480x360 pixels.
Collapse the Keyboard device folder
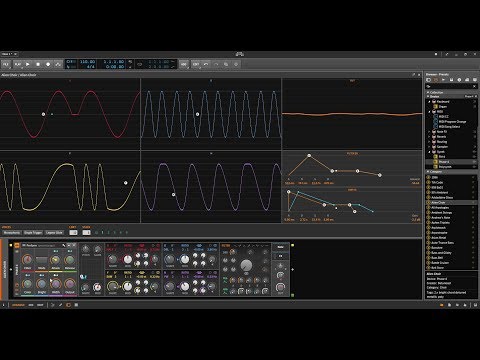[430, 101]
